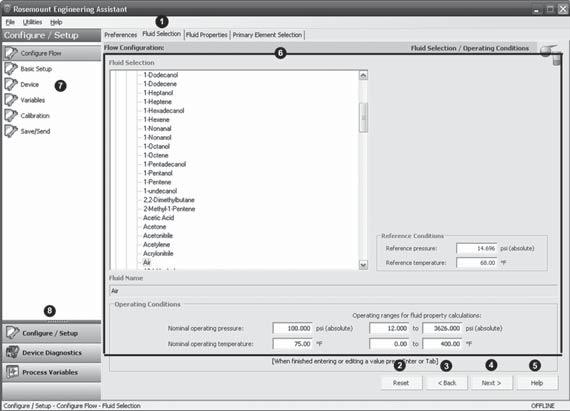Viewport: 570px width, 411px height.
Task: Click the fluid list scrollbar thumb
Action: pos(363,117)
